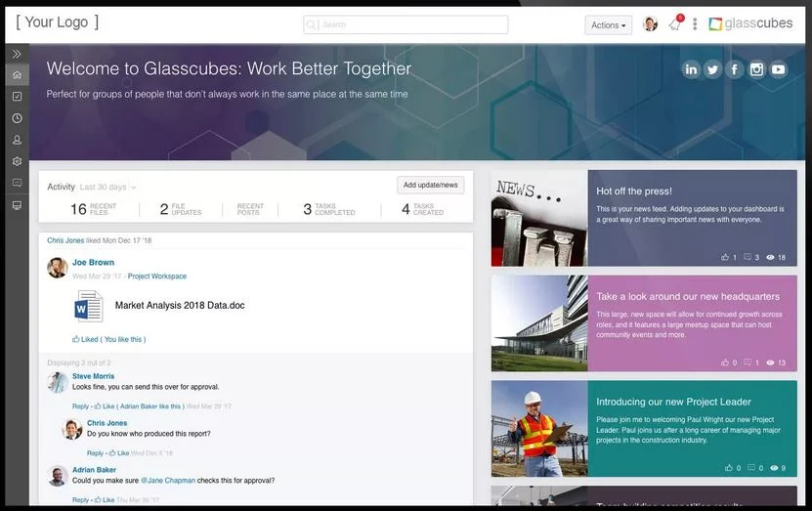Open the user profile avatar in header
This screenshot has height=511, width=812.
(x=650, y=23)
